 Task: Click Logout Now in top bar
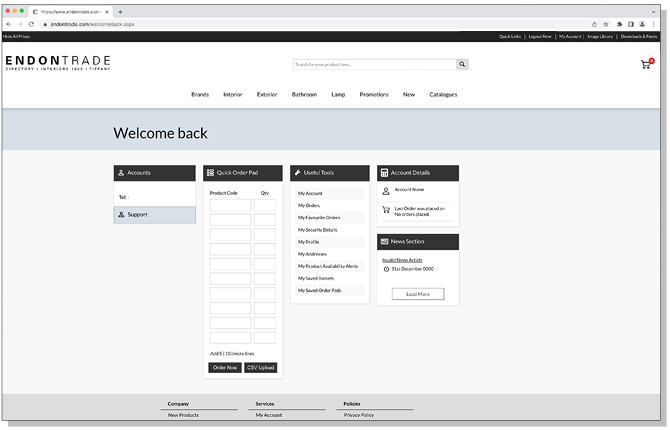coord(540,36)
